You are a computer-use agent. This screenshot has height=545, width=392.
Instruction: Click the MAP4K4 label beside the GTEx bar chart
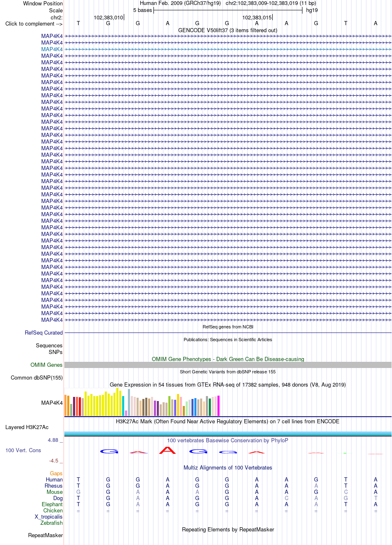pos(52,403)
